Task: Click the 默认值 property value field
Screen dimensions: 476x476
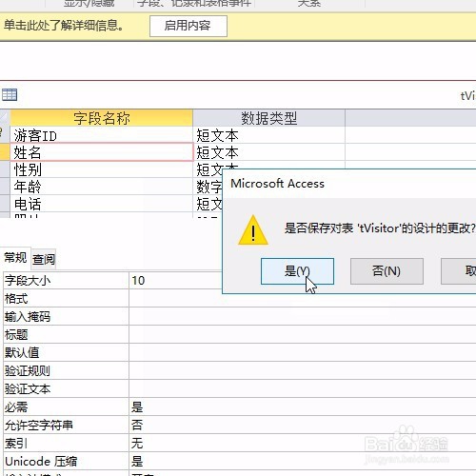Action: pyautogui.click(x=303, y=353)
